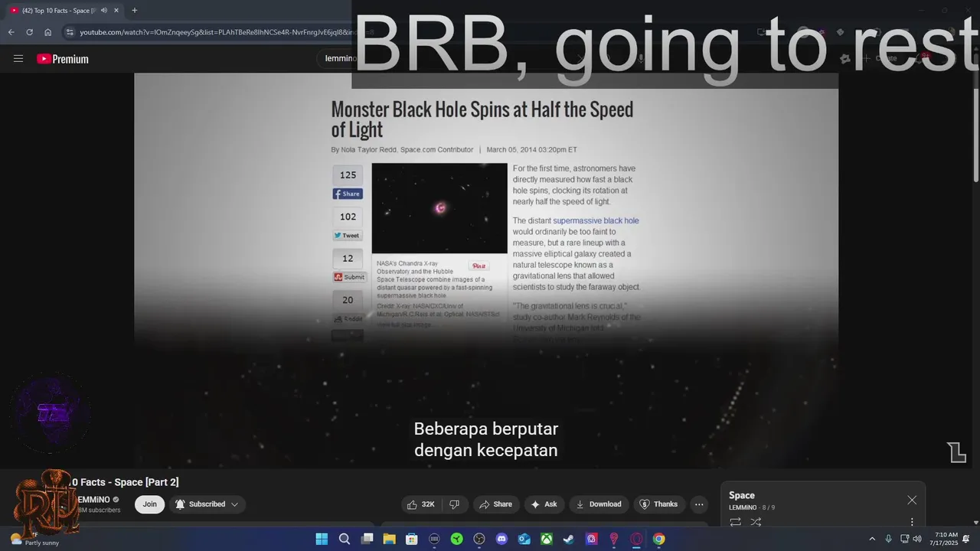The height and width of the screenshot is (551, 980).
Task: Go to YouTube Premium home logo
Action: (63, 59)
